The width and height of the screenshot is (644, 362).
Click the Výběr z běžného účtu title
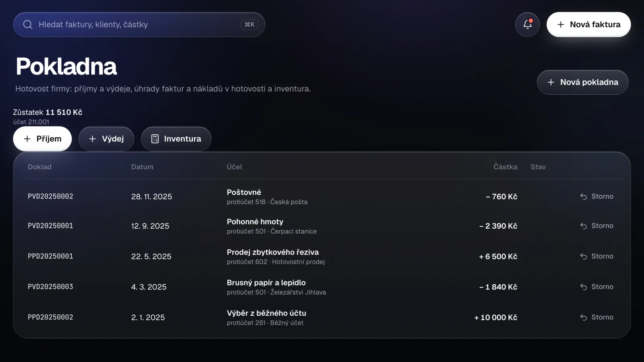[x=266, y=313]
